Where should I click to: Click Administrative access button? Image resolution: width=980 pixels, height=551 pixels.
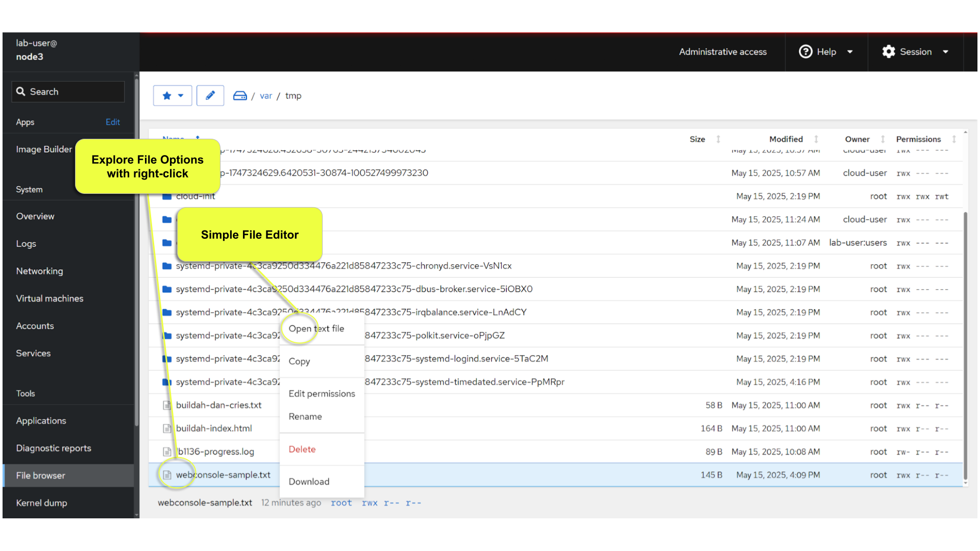click(723, 52)
